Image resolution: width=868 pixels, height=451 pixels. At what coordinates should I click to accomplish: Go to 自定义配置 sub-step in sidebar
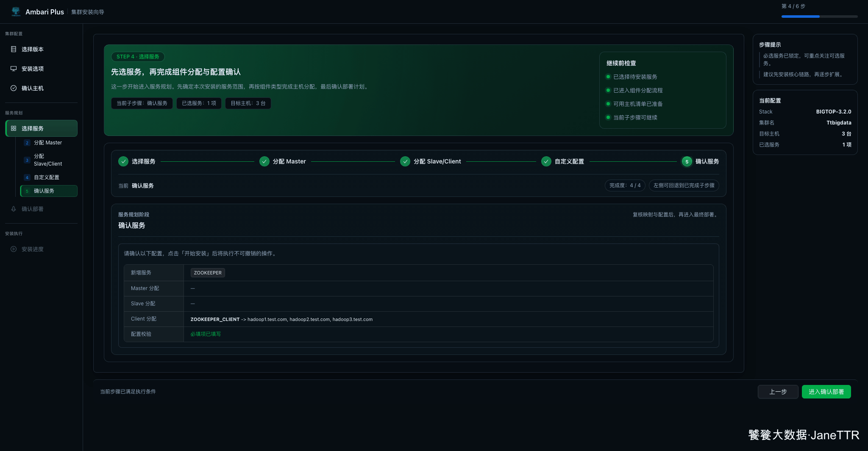coord(49,177)
